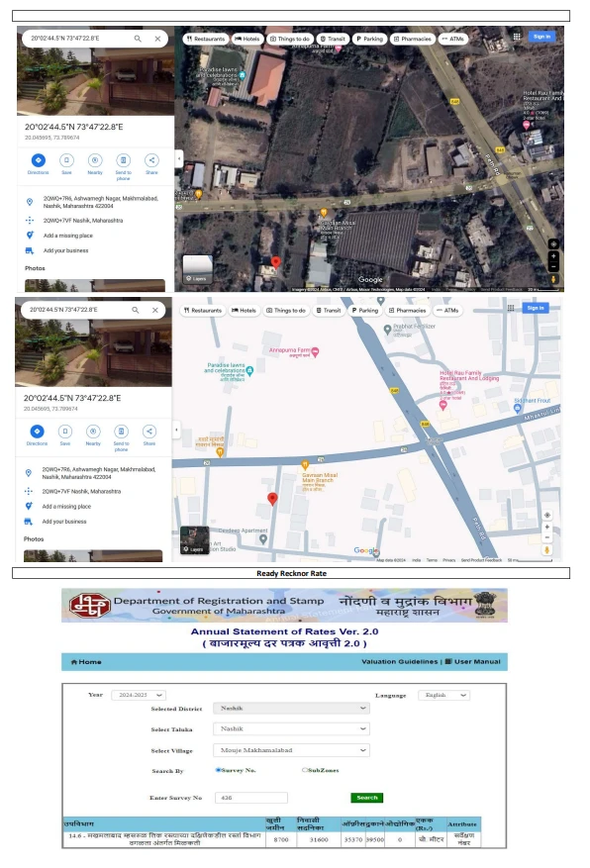Viewport: 590px width, 868px height.
Task: Select the Survey No. radio button
Action: (218, 770)
